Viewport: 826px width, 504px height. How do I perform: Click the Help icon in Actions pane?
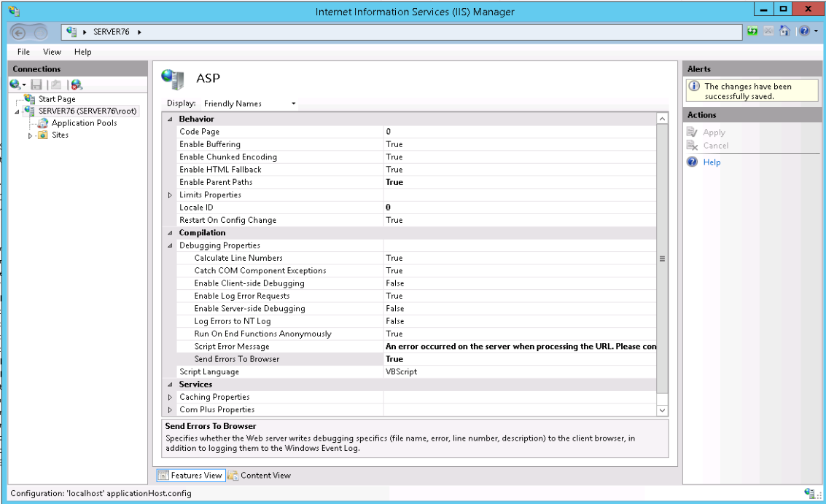(x=692, y=162)
